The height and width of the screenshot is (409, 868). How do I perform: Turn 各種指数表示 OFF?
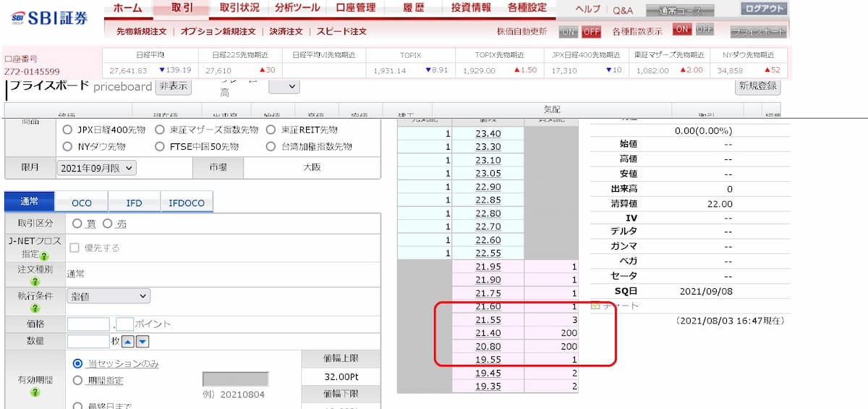click(704, 30)
